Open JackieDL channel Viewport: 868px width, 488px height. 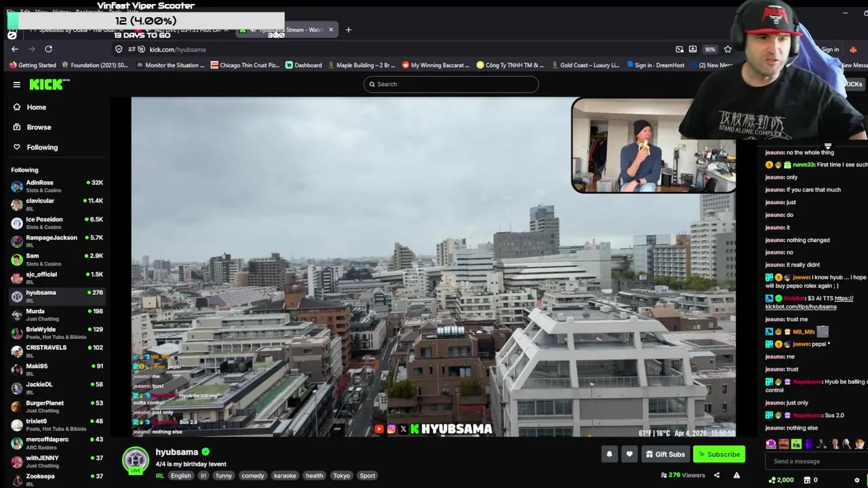57,388
